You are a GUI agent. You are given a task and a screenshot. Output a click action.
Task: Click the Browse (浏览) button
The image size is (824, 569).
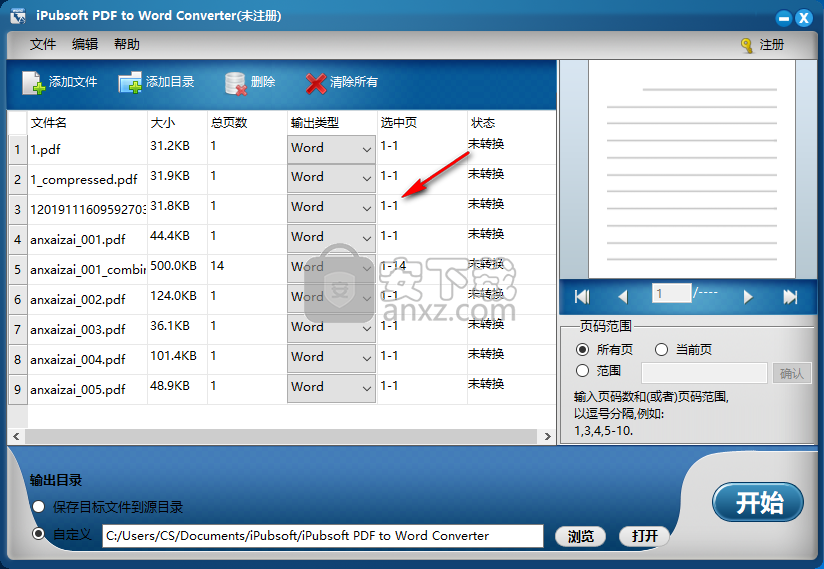coord(580,536)
